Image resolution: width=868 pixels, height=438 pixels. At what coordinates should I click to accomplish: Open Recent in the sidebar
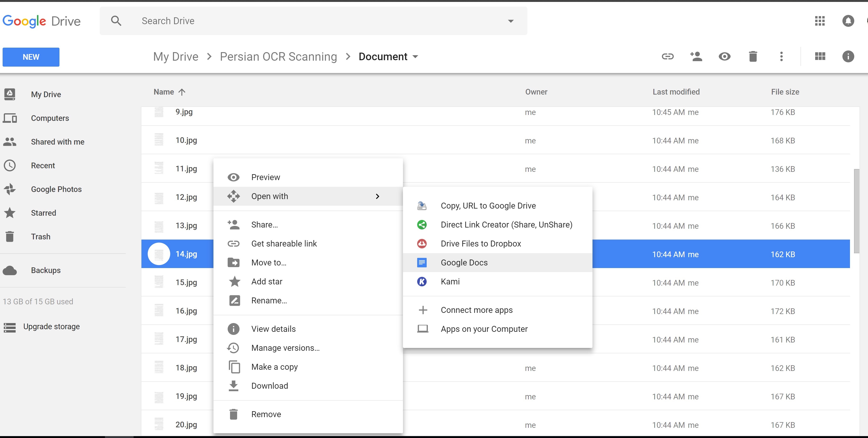[x=43, y=166]
